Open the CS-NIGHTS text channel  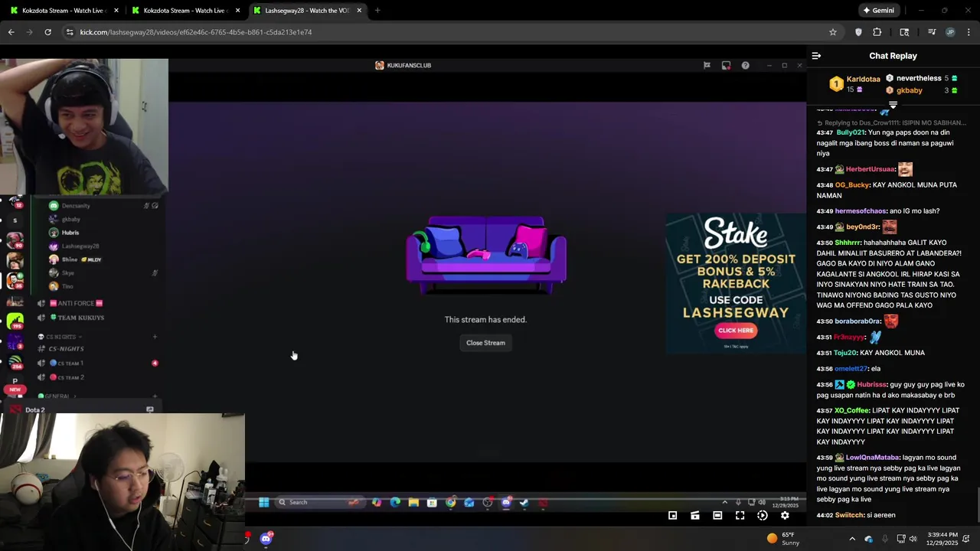(67, 349)
